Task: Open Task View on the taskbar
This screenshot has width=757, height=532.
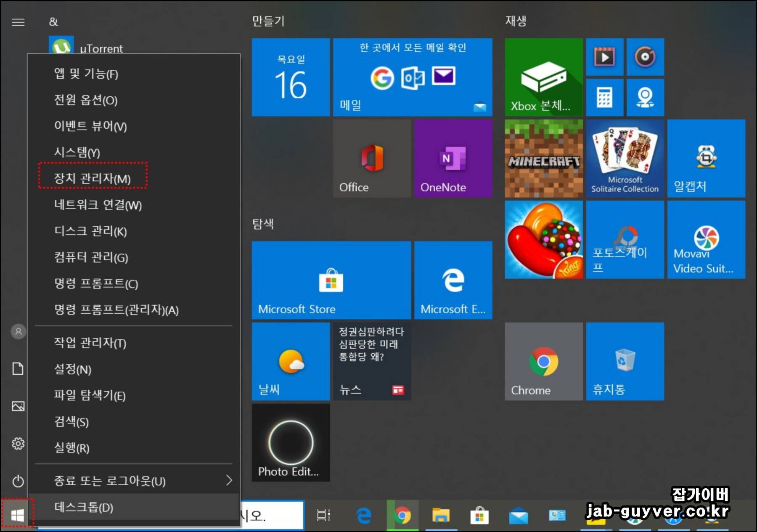Action: pyautogui.click(x=323, y=515)
